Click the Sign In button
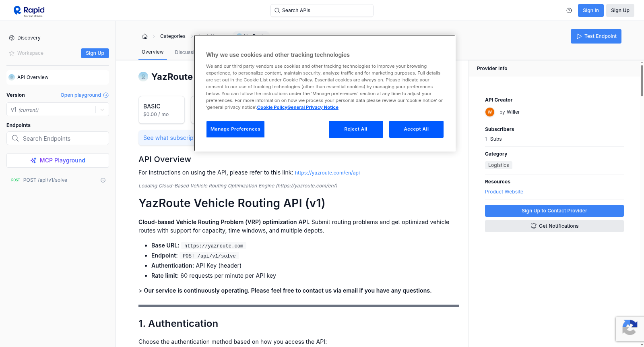Viewport: 644px width, 347px height. click(x=591, y=10)
